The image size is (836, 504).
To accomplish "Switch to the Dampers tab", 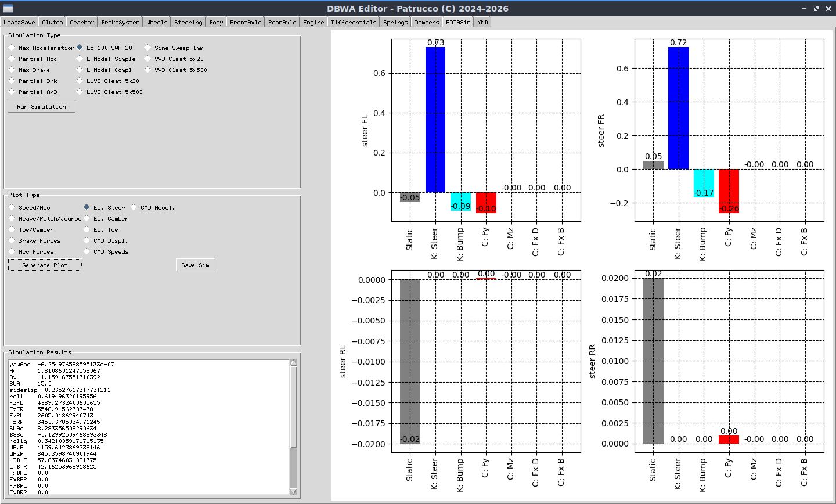I will pos(427,22).
